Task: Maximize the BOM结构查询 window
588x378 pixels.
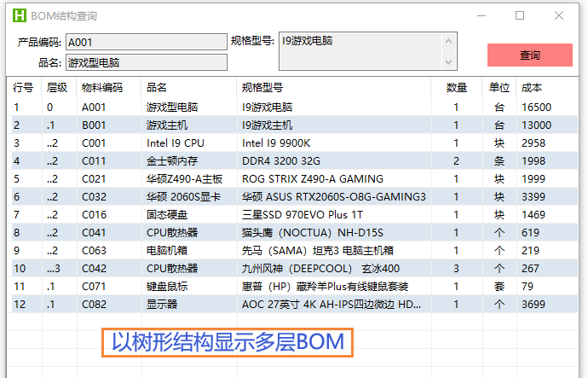Action: coord(520,15)
